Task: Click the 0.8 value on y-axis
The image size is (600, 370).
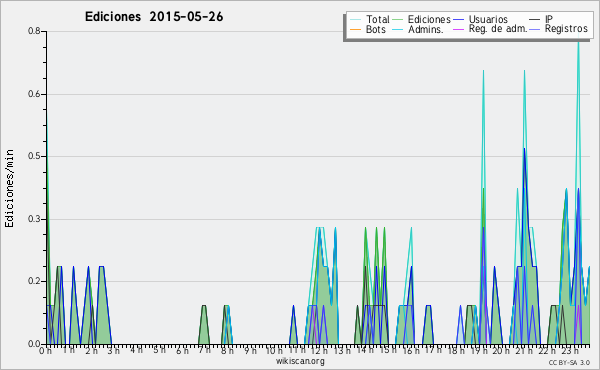Action: tap(35, 31)
